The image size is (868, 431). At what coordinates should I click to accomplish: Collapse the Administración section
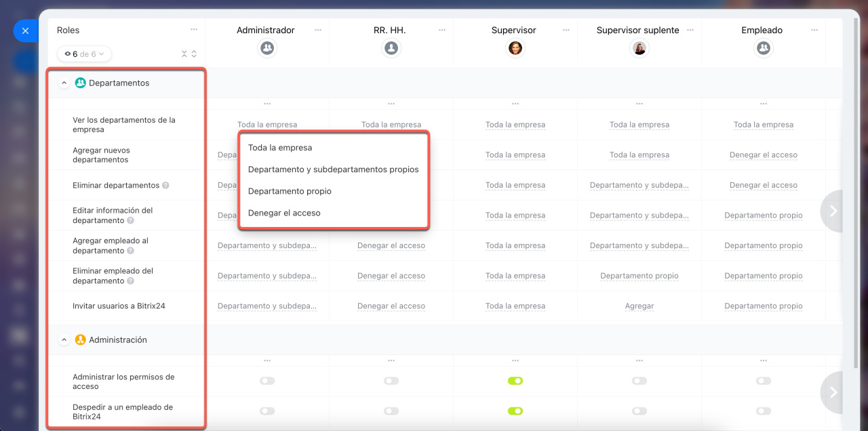coord(64,340)
